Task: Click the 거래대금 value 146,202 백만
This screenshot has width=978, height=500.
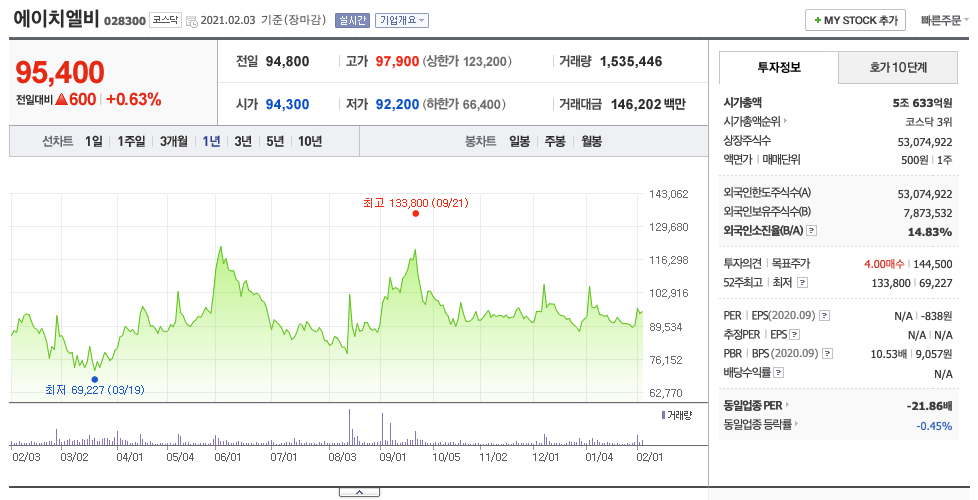Action: [648, 104]
